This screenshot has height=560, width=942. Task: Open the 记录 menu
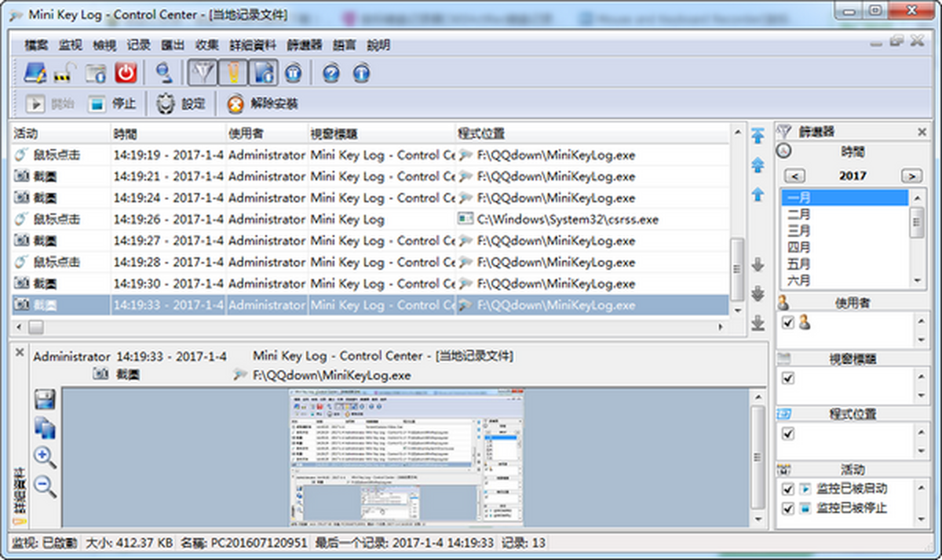[138, 45]
